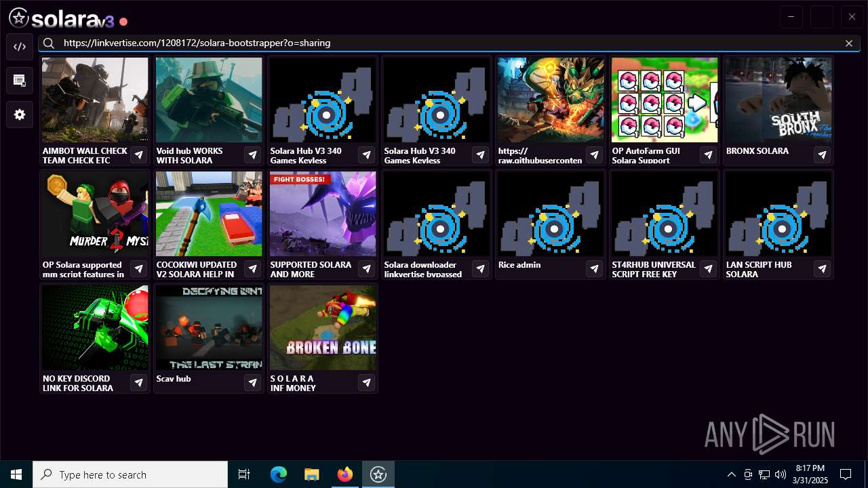Viewport: 868px width, 488px height.
Task: Open Void hub soldier thumbnail
Action: coord(209,100)
